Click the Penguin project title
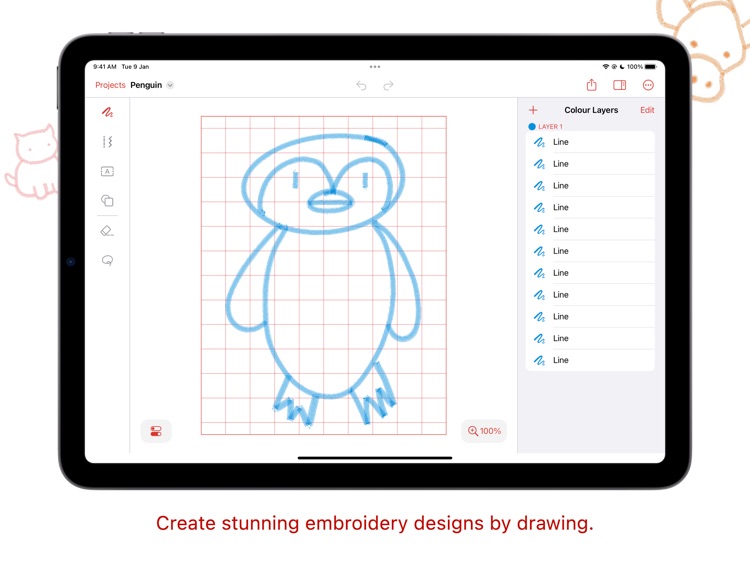This screenshot has width=750, height=562. 146,85
